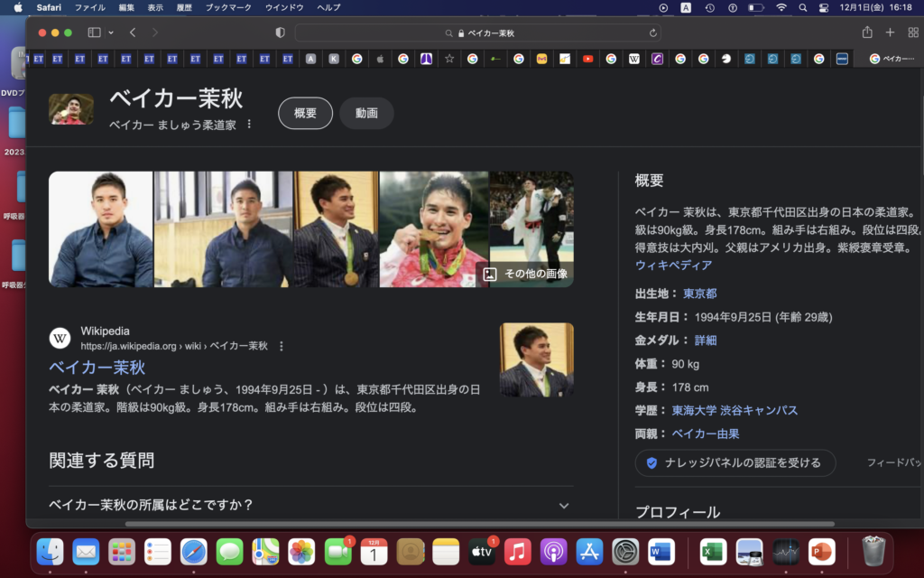Open the ベイカー茉秋 Wikipedia result link
Screen dimensions: 924x578
[97, 368]
